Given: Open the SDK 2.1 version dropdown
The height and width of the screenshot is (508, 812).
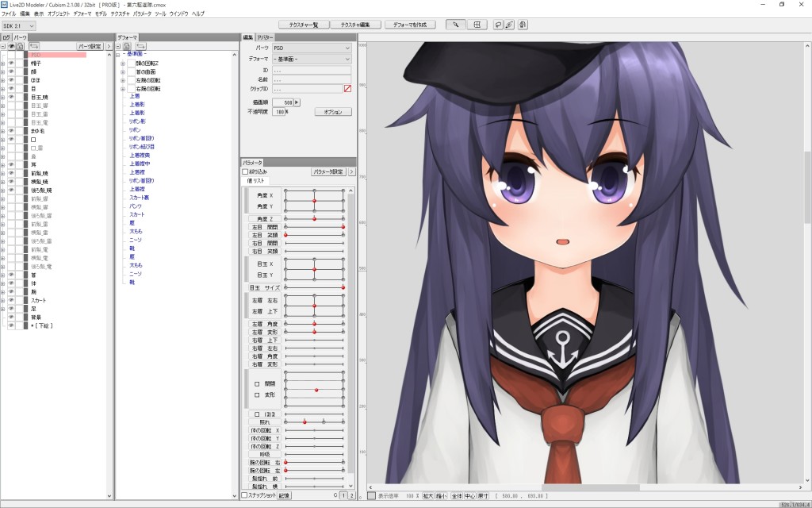Looking at the screenshot, I should [19, 25].
